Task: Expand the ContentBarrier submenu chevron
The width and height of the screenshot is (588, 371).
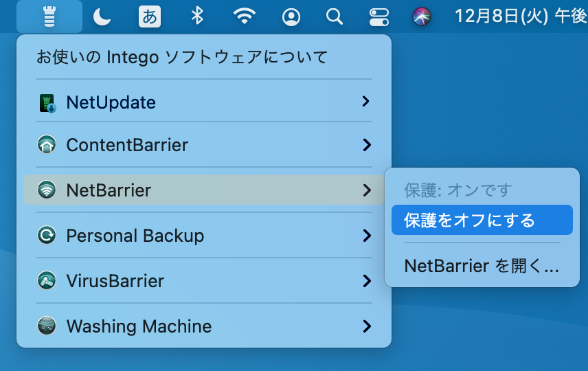Action: [366, 145]
